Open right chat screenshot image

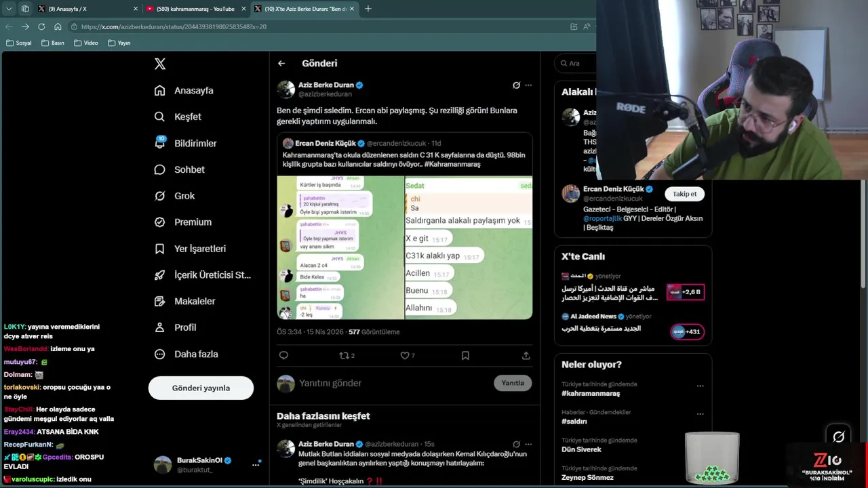[469, 247]
